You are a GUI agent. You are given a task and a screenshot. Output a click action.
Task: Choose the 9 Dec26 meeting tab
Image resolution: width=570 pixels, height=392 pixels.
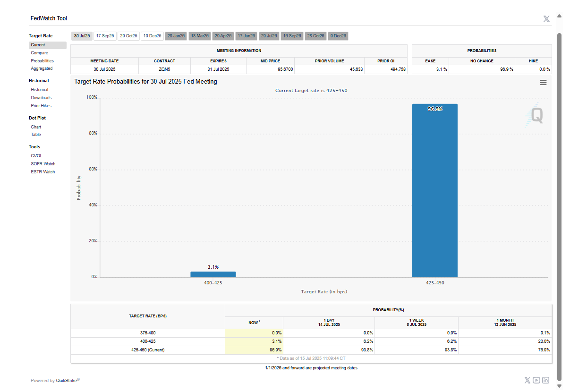(x=338, y=36)
